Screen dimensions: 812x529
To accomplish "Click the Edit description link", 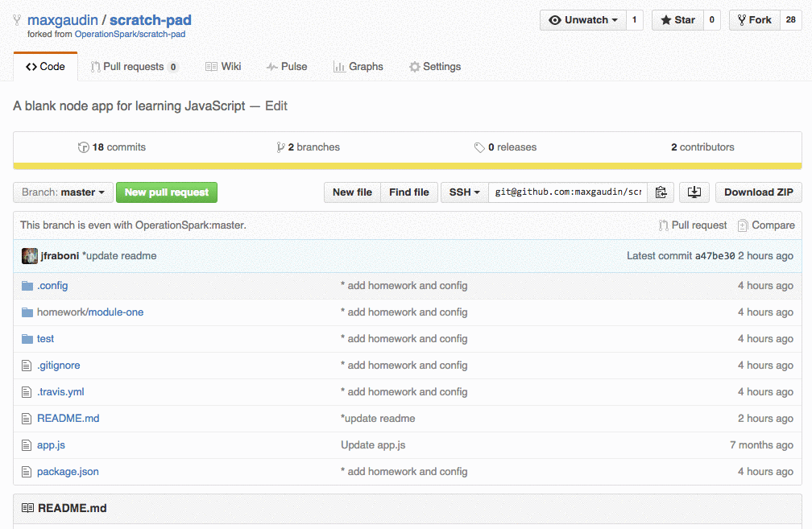I will point(276,106).
